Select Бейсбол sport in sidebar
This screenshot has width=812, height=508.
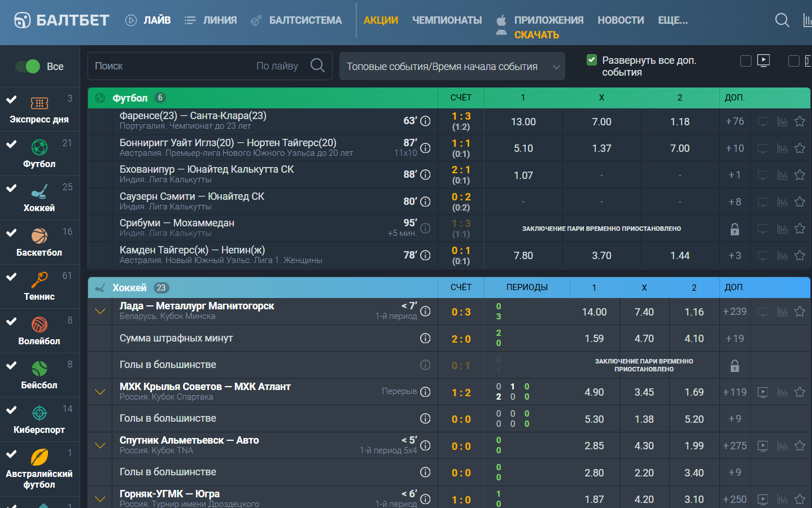(39, 375)
